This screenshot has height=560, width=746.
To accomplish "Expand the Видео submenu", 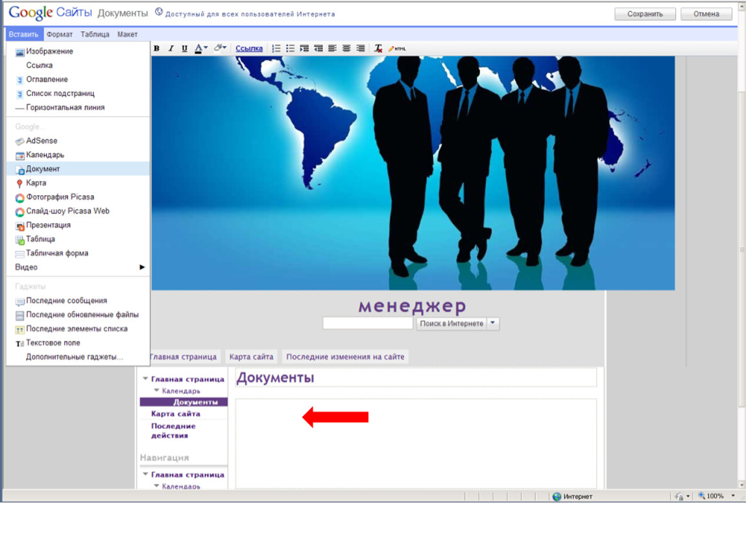I will (x=78, y=267).
